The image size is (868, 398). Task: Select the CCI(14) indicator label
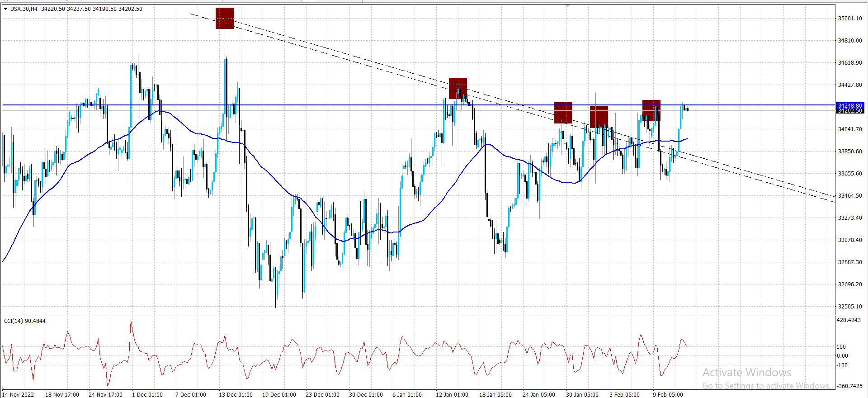click(25, 321)
